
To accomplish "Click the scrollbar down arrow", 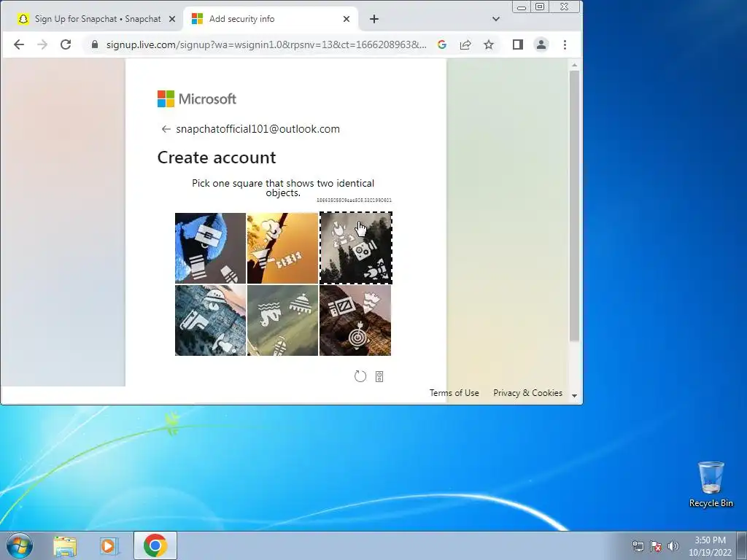I will coord(574,396).
